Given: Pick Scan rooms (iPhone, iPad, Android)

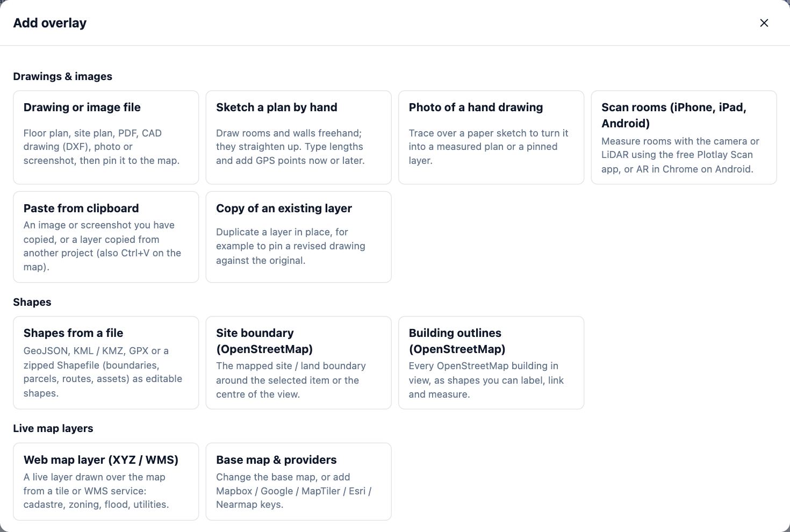Looking at the screenshot, I should [x=684, y=138].
